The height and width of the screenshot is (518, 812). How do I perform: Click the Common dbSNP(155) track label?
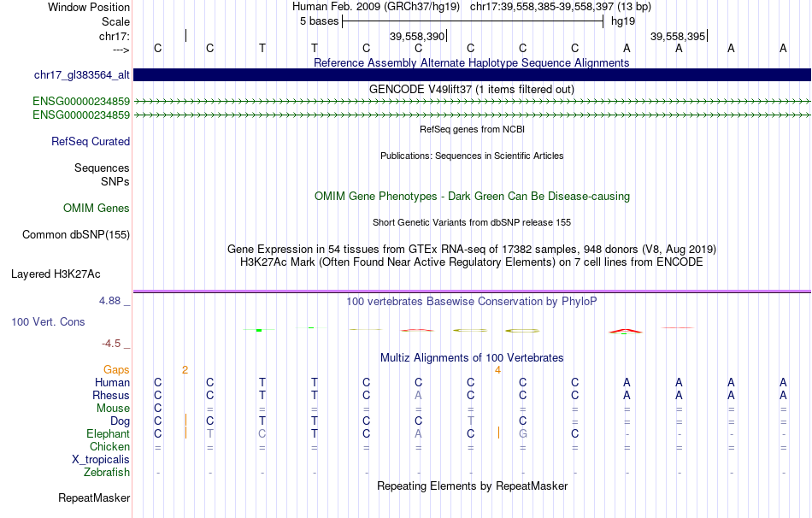tap(76, 235)
